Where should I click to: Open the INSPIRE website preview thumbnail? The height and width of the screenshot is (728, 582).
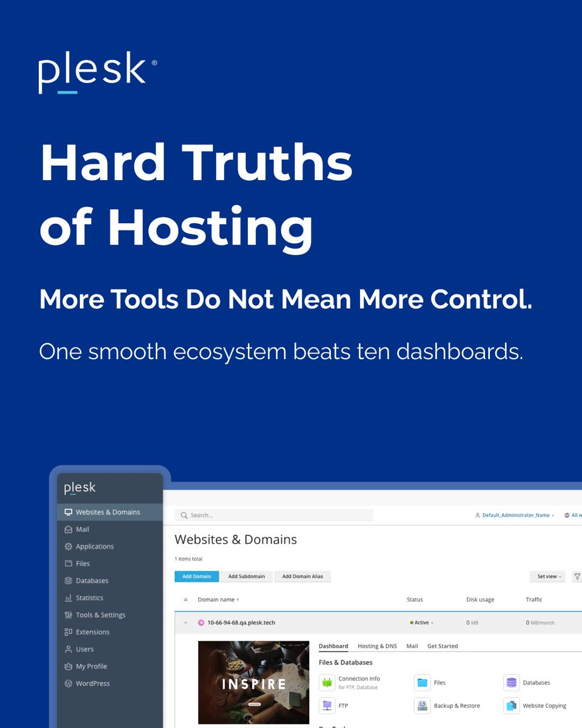[253, 682]
